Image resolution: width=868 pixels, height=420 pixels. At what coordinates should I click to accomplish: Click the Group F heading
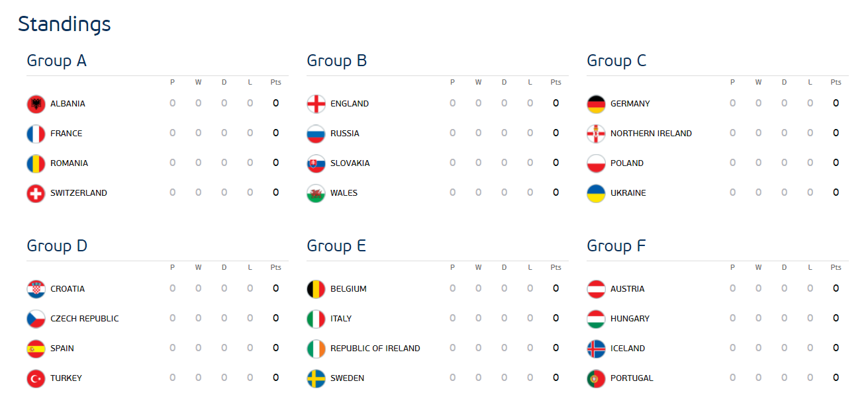pos(616,246)
